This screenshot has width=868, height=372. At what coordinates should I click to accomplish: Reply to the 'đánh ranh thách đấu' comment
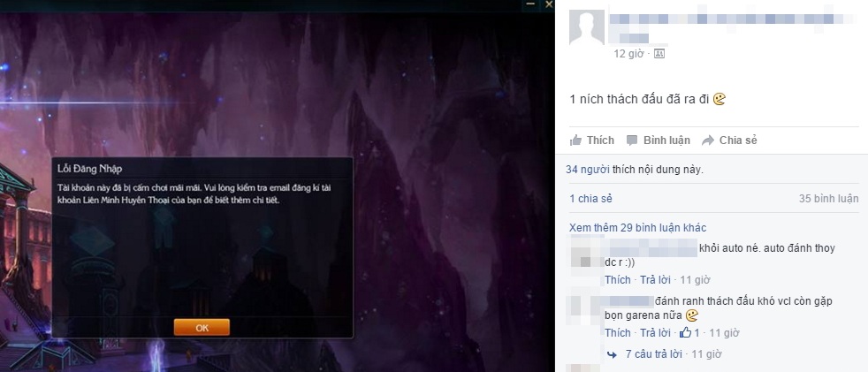654,333
